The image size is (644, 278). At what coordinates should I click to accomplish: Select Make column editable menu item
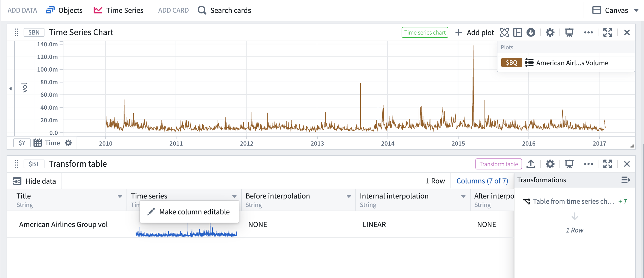189,212
